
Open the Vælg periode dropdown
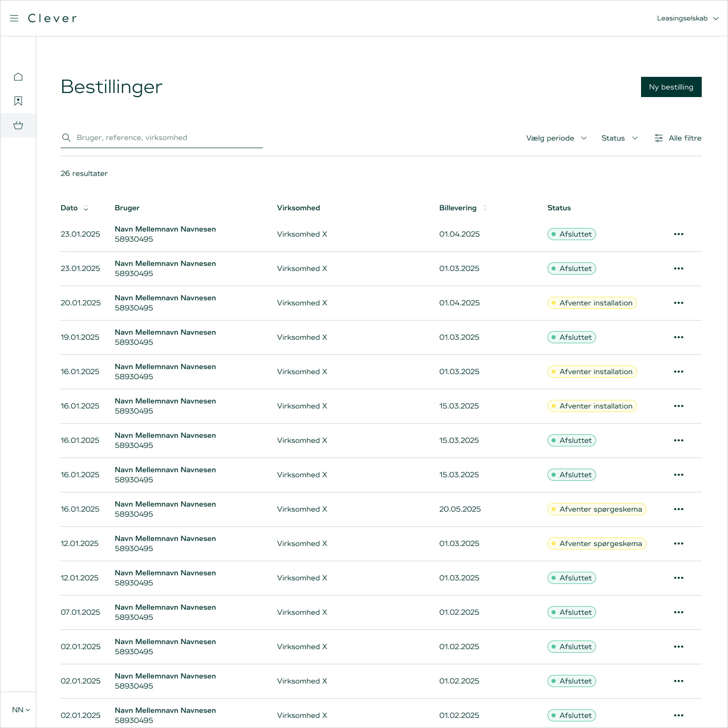(556, 138)
